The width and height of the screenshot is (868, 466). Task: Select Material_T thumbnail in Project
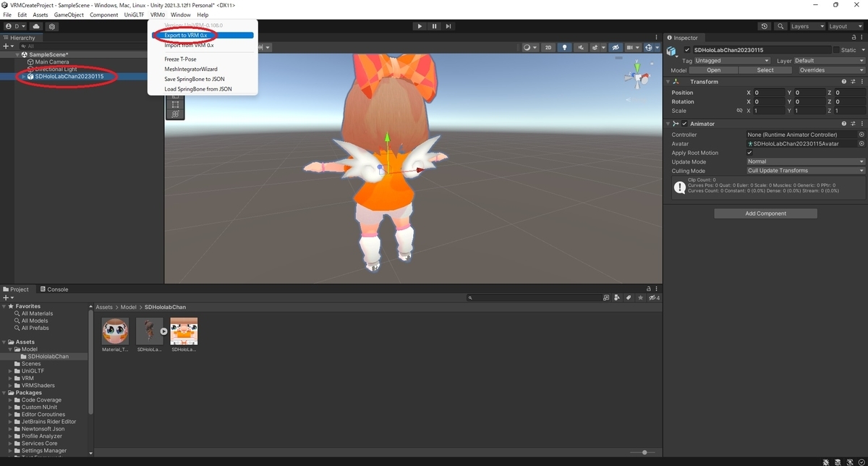116,331
